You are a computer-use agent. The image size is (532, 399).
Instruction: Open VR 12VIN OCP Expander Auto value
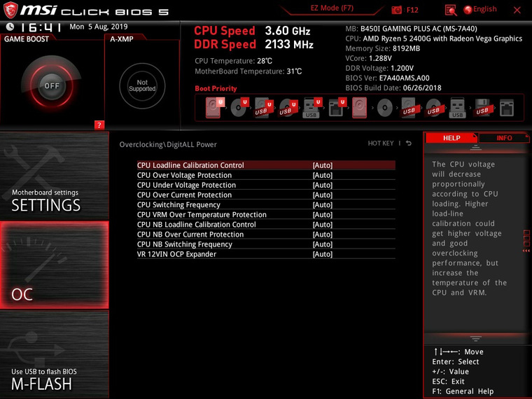323,254
